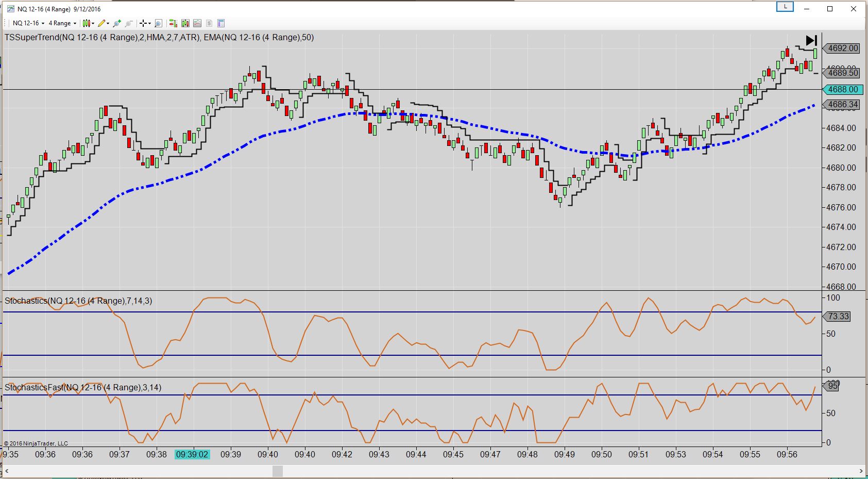Click the horizontal scrollbar thumb
This screenshot has height=479, width=868.
(278, 471)
